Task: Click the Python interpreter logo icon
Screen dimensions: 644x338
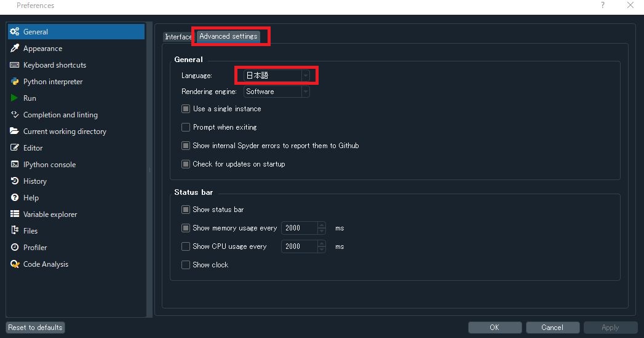Action: tap(15, 81)
